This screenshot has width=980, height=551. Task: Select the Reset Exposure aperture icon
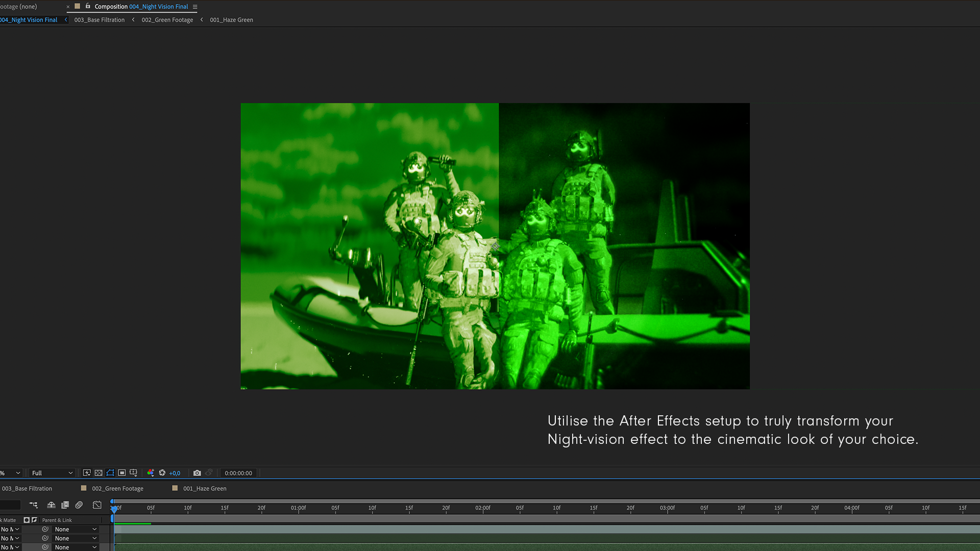click(x=162, y=472)
